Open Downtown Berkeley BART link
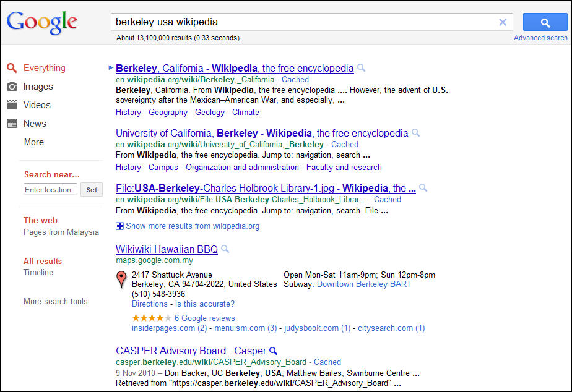The height and width of the screenshot is (392, 572). pyautogui.click(x=364, y=284)
